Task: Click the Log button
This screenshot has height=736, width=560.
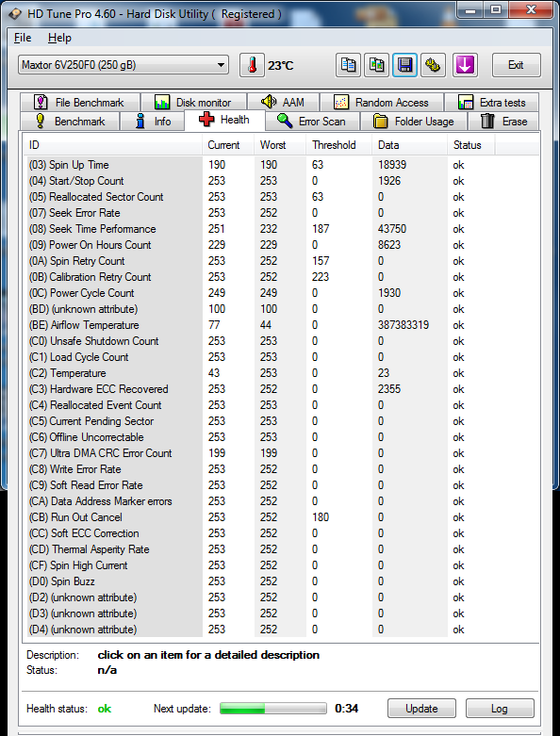Action: click(x=500, y=709)
